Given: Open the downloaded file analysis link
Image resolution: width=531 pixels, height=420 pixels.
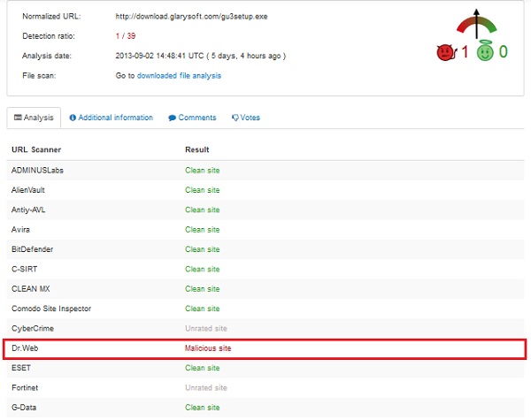Looking at the screenshot, I should click(x=179, y=75).
